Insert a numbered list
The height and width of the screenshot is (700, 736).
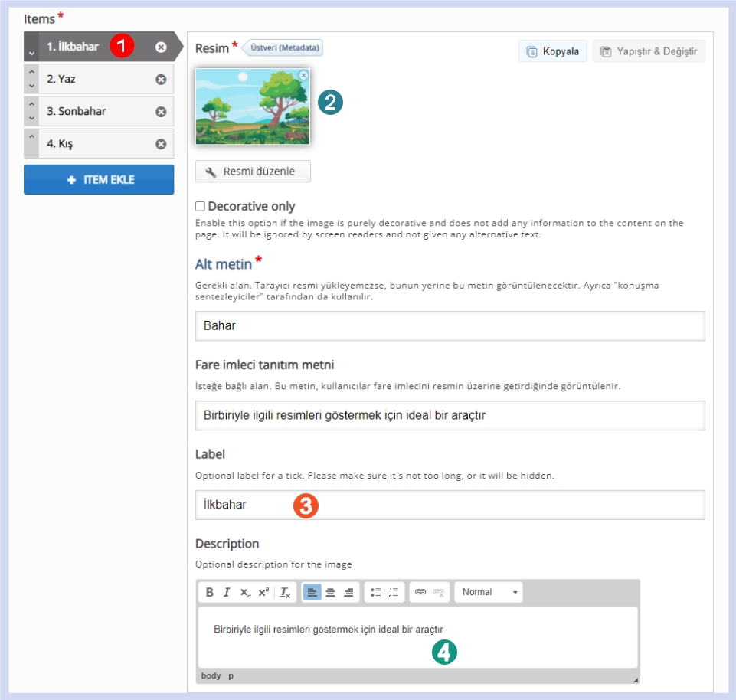(394, 592)
